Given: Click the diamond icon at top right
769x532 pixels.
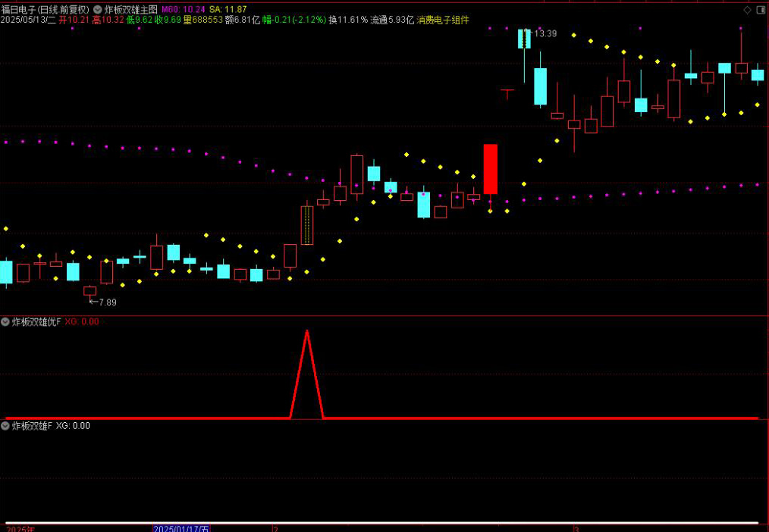Looking at the screenshot, I should click(x=747, y=10).
